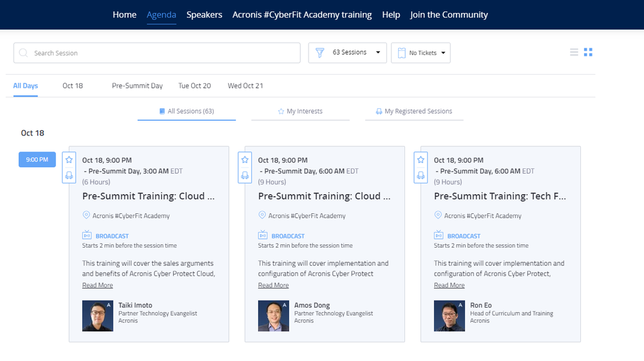The height and width of the screenshot is (361, 644).
Task: Click speaker name Amos Dong
Action: point(312,305)
